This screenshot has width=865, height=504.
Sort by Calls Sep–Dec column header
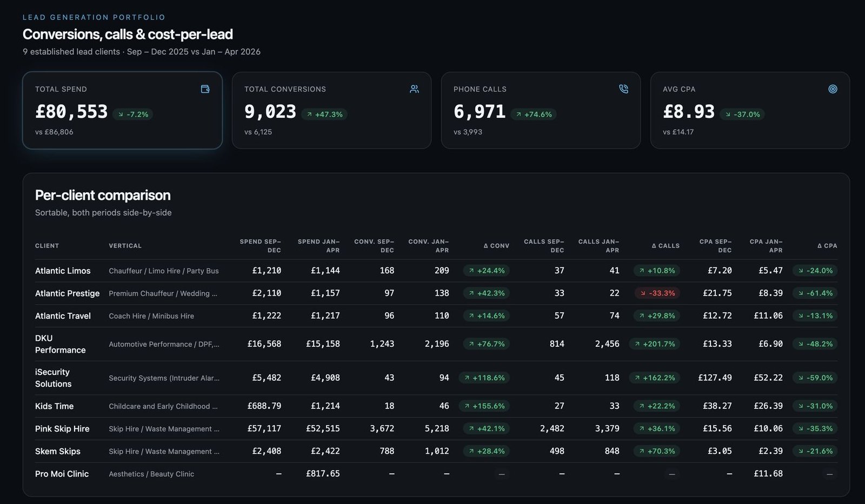click(544, 246)
